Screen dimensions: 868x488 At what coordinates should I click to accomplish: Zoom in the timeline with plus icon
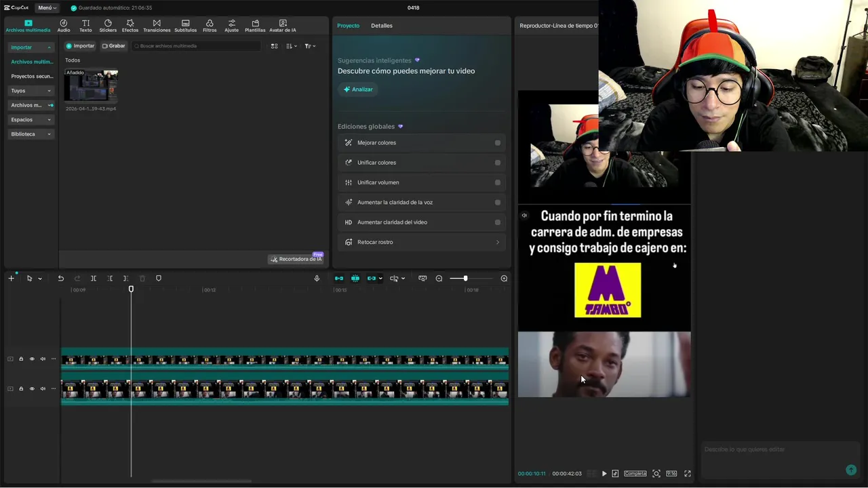click(x=504, y=279)
